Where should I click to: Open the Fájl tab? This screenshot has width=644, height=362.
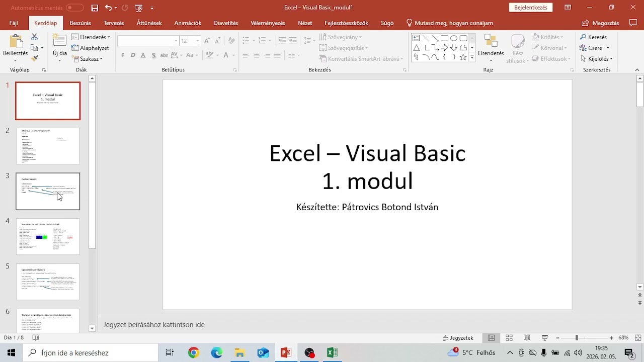tap(14, 23)
